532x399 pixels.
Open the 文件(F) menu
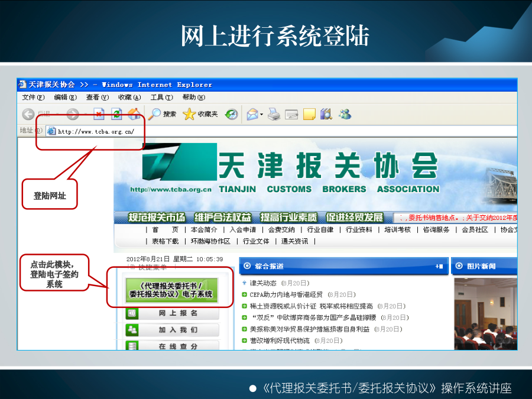(x=33, y=98)
